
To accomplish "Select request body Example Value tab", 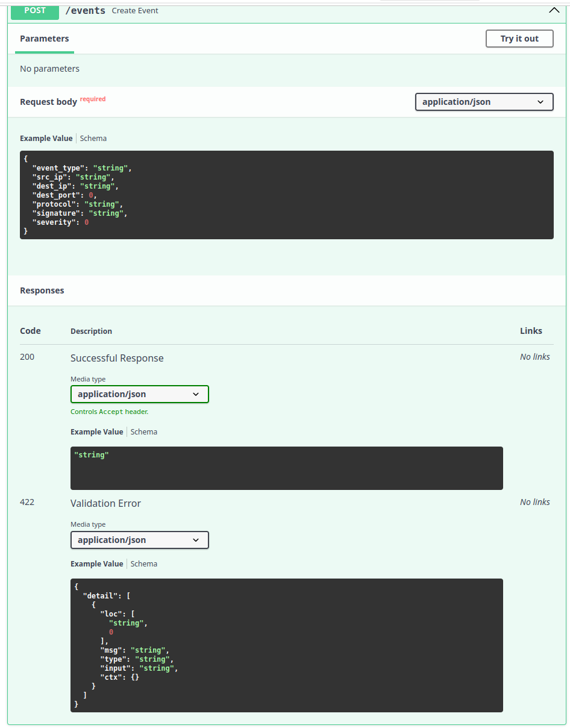I will [46, 139].
